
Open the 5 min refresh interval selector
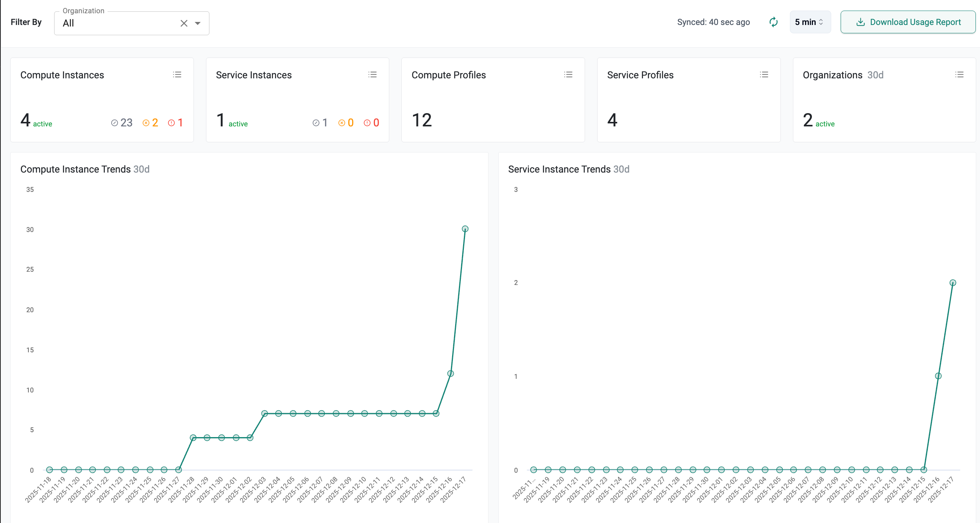pos(810,22)
